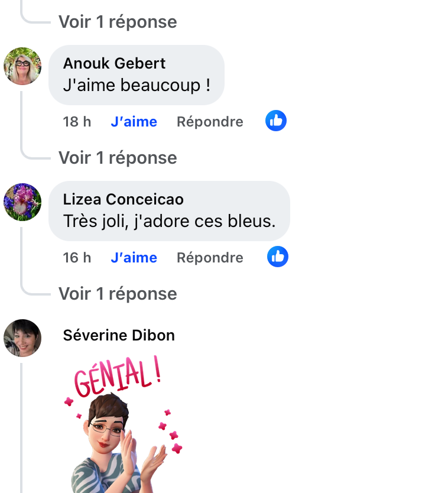Click the thumbs-up reaction icon on Anouk Gebert's comment

click(x=276, y=121)
